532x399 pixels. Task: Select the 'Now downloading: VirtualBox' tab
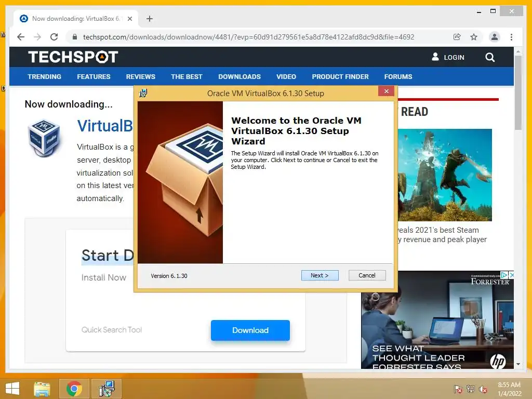(x=75, y=19)
